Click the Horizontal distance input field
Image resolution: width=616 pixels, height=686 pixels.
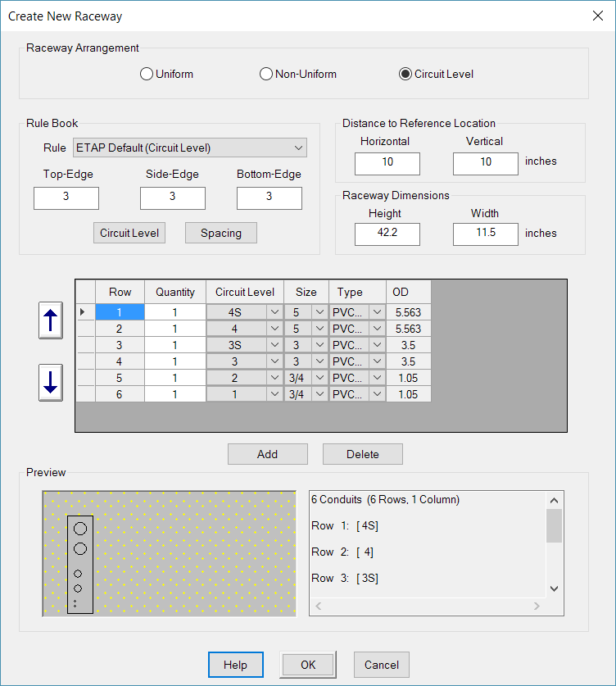click(387, 162)
